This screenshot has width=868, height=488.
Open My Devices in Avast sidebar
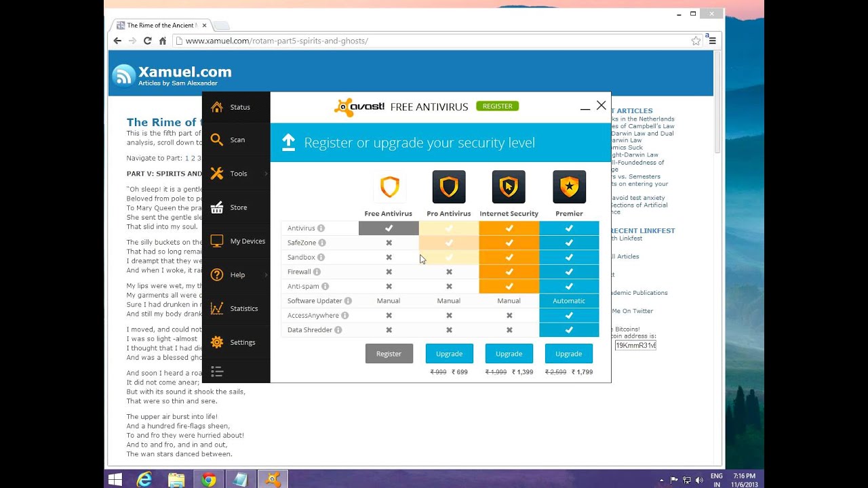(236, 241)
